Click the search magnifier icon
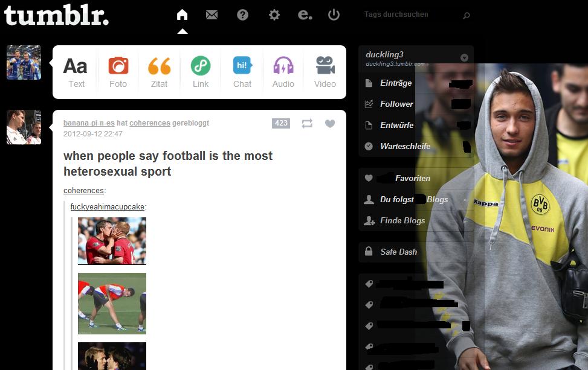This screenshot has height=370, width=588. click(466, 15)
